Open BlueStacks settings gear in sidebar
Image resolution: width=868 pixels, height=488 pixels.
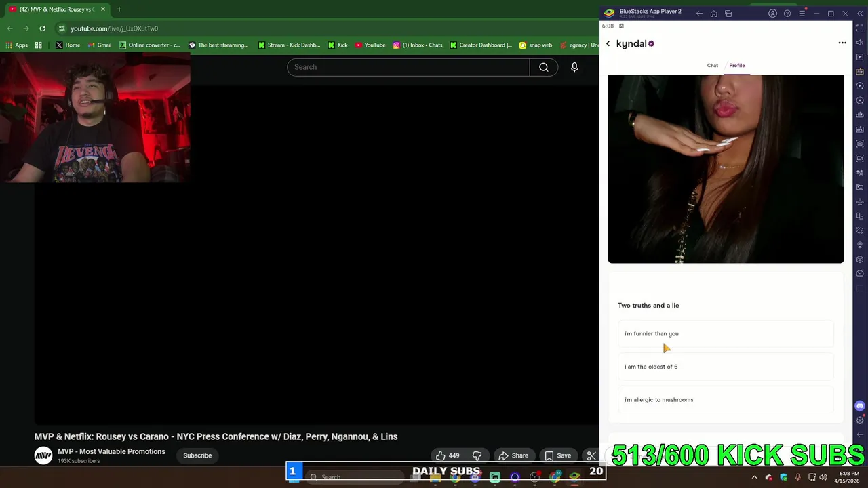860,420
